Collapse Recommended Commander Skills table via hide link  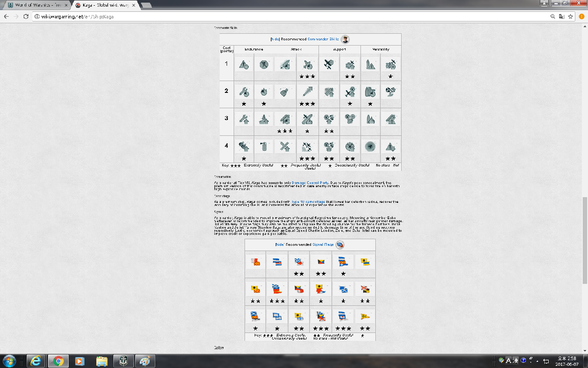[x=275, y=39]
